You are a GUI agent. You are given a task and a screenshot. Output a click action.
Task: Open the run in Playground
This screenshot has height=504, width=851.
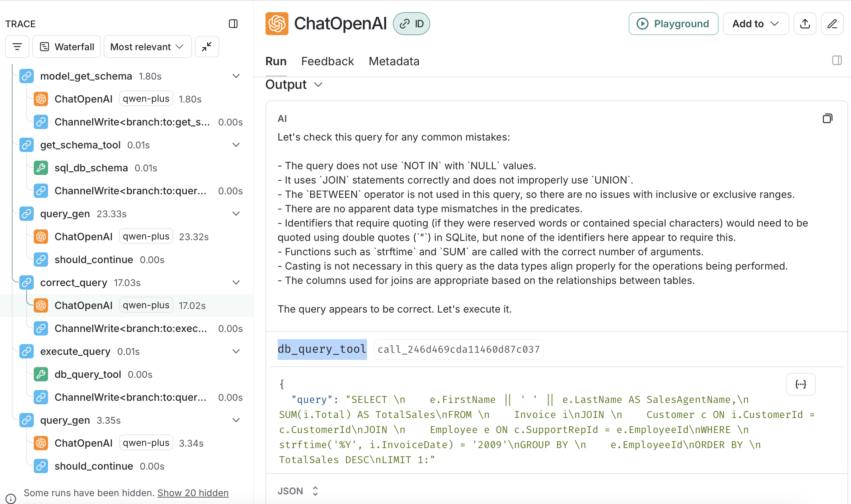673,24
